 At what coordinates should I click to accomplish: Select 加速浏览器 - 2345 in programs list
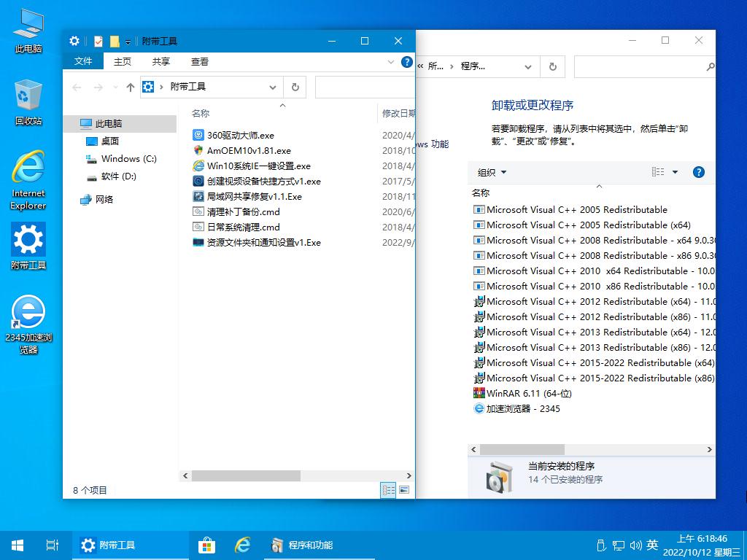pyautogui.click(x=516, y=408)
